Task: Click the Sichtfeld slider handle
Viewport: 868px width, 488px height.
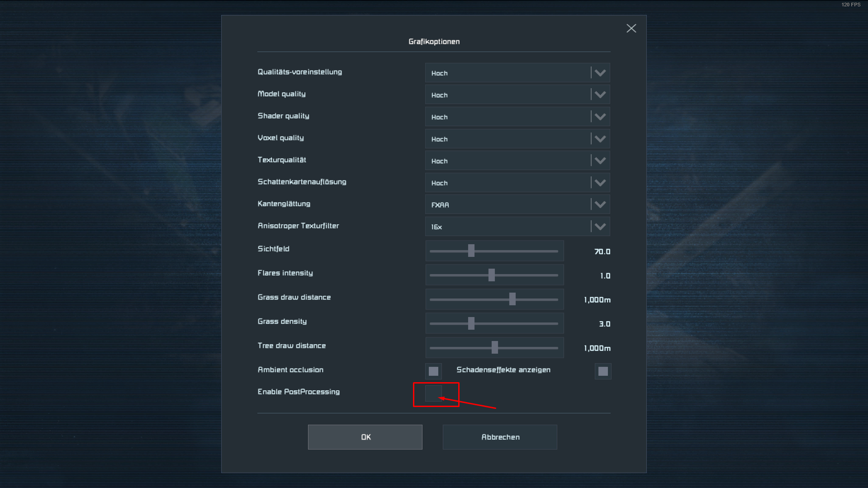Action: [x=471, y=251]
